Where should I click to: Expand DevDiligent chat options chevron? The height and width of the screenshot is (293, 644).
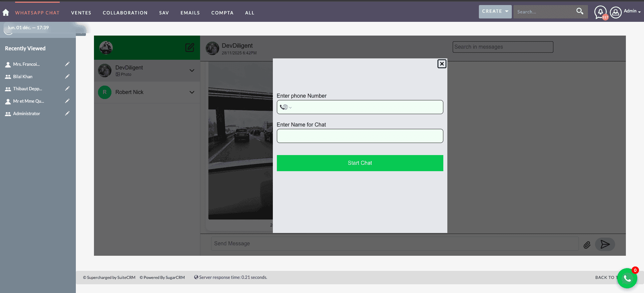tap(192, 70)
